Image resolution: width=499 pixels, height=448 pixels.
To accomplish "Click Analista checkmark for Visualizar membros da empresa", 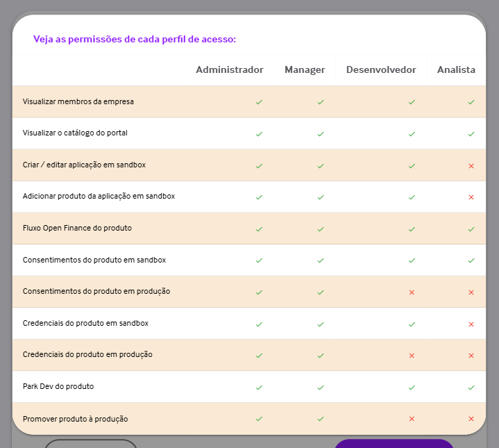I will tap(471, 102).
